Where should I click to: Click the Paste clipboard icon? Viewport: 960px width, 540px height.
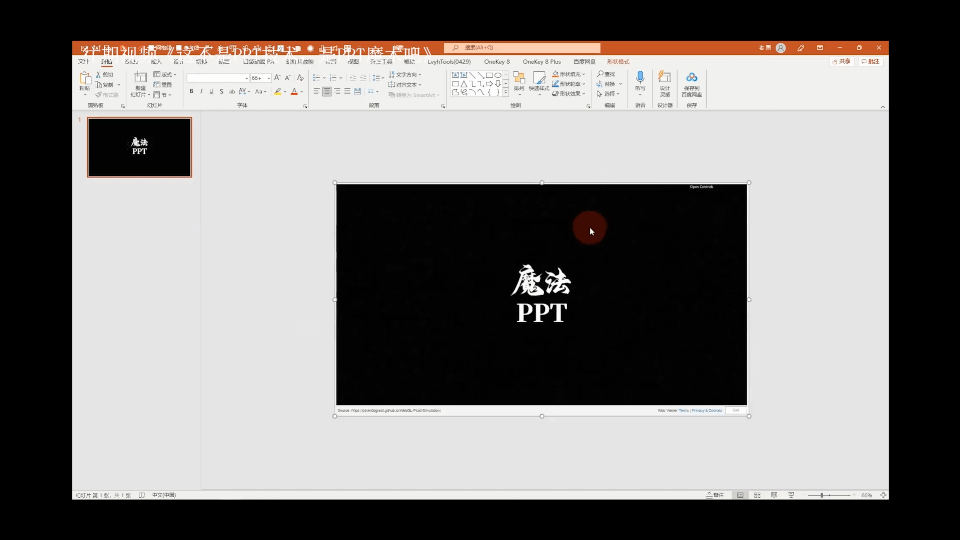85,78
